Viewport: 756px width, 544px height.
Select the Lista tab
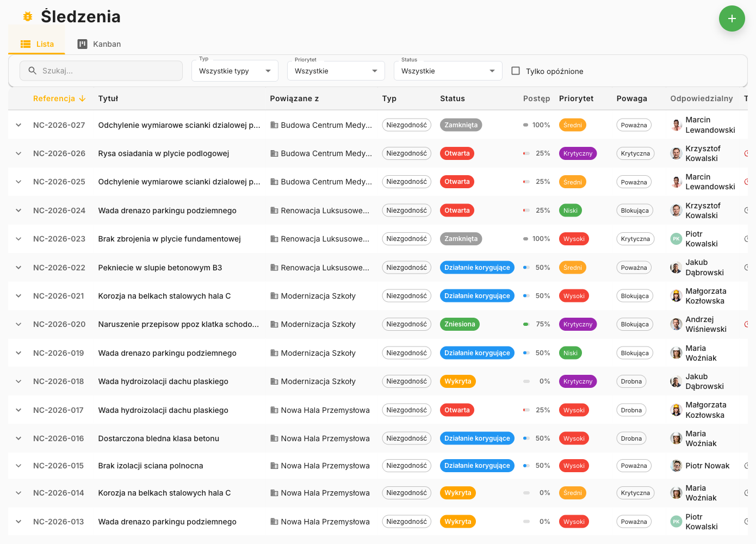tap(37, 44)
